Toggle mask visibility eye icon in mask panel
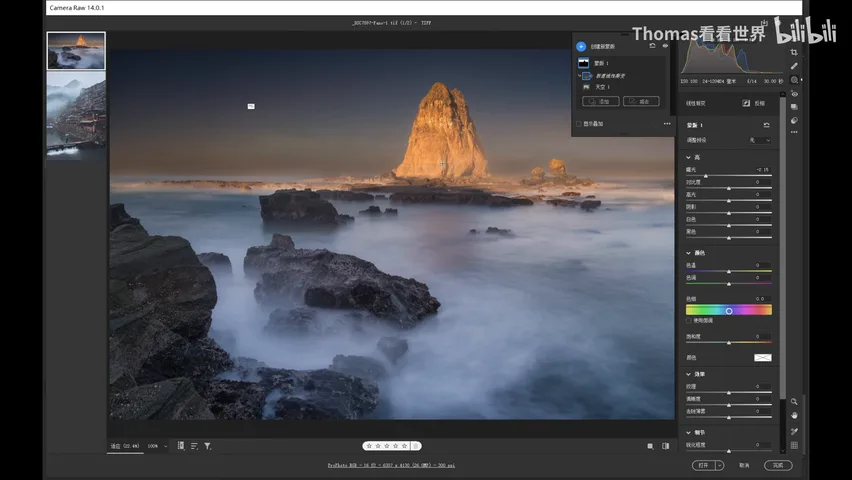The image size is (852, 480). (665, 46)
